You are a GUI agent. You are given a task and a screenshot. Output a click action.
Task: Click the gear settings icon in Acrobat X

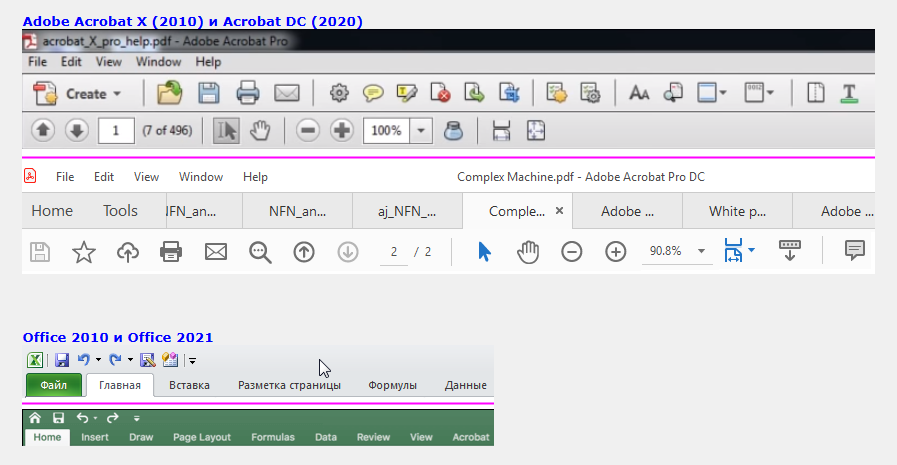tap(339, 93)
